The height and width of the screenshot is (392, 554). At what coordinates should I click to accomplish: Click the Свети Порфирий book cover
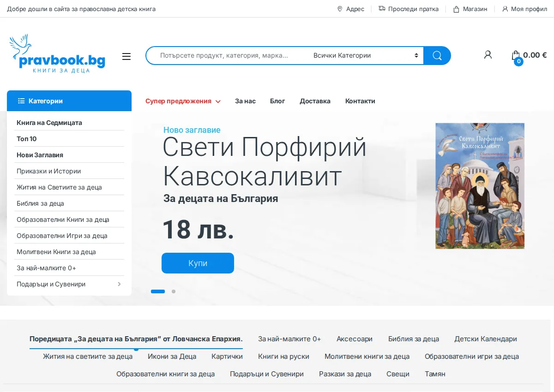point(480,186)
